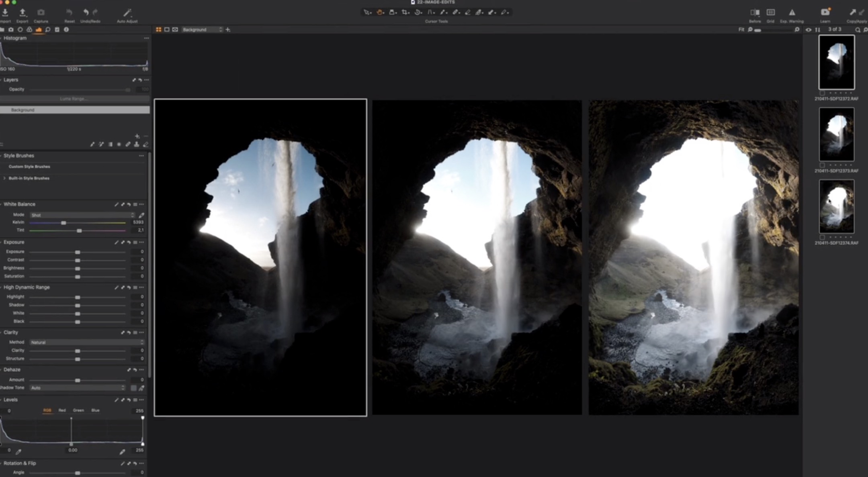The height and width of the screenshot is (477, 868).
Task: Pick white balance with eyedropper
Action: click(141, 215)
